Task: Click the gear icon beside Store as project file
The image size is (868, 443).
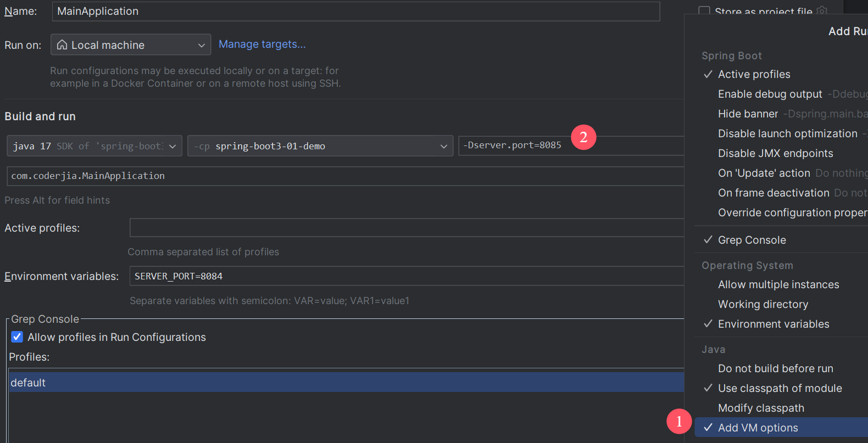Action: (822, 11)
